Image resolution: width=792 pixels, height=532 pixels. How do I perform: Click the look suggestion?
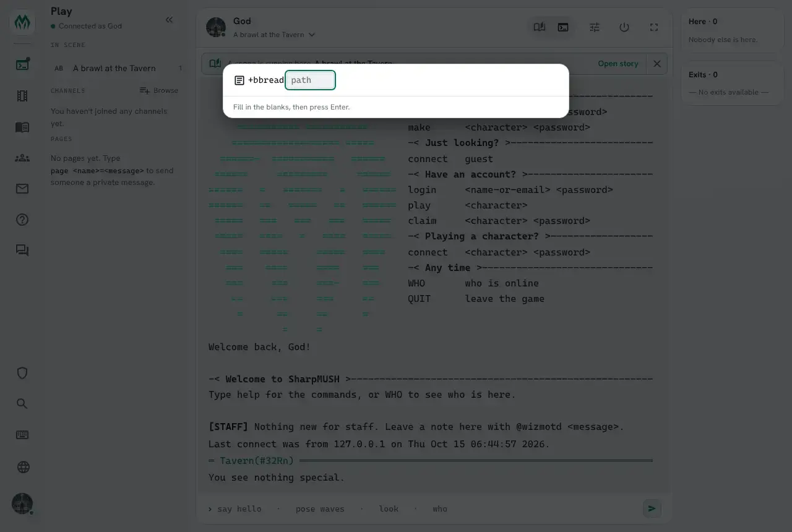click(389, 508)
